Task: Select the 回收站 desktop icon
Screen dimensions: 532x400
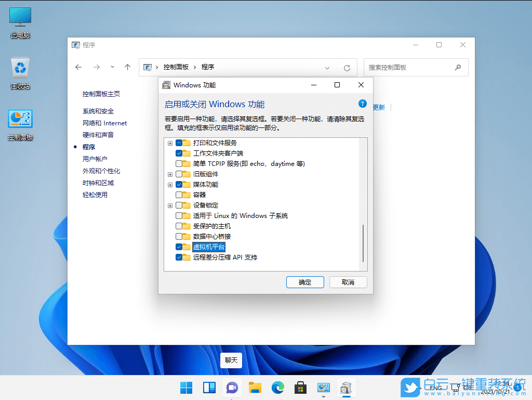Action: pyautogui.click(x=20, y=68)
